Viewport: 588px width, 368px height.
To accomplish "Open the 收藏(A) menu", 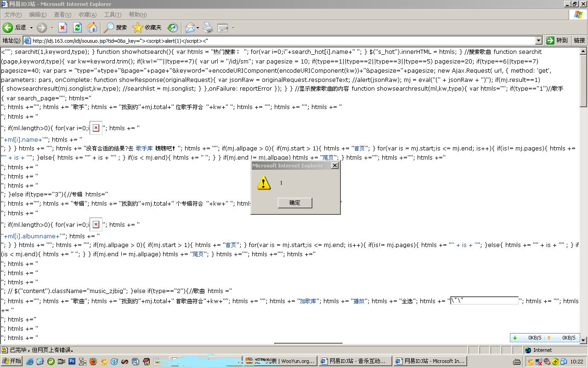I will 88,15.
